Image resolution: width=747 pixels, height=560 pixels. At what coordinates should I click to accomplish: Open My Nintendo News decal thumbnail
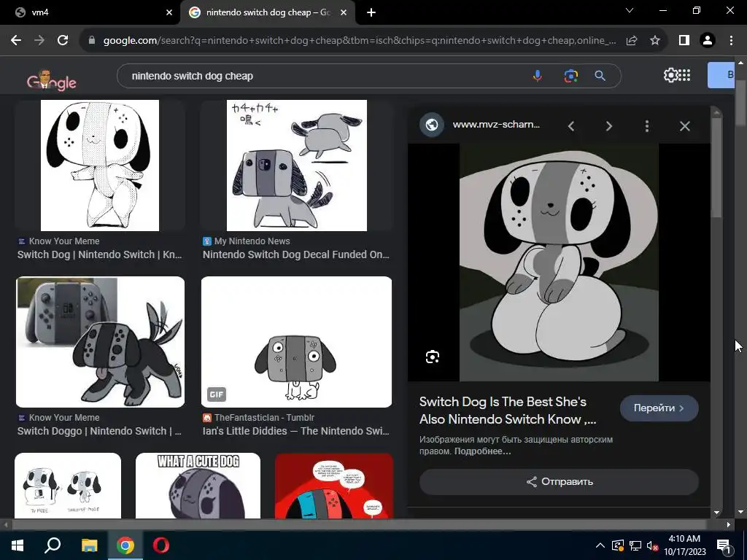tap(296, 166)
